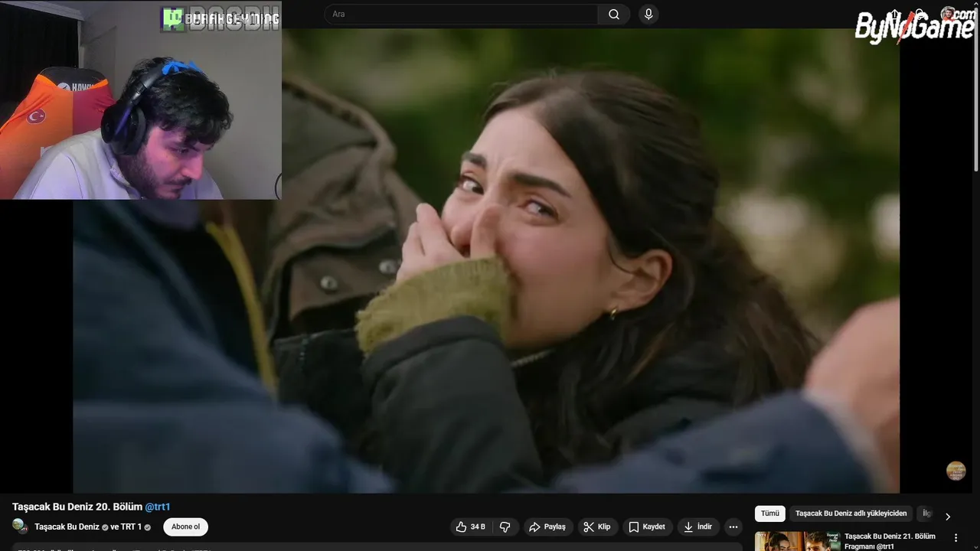Open the TRT 1 channel link
The image size is (980, 551).
coord(130,527)
